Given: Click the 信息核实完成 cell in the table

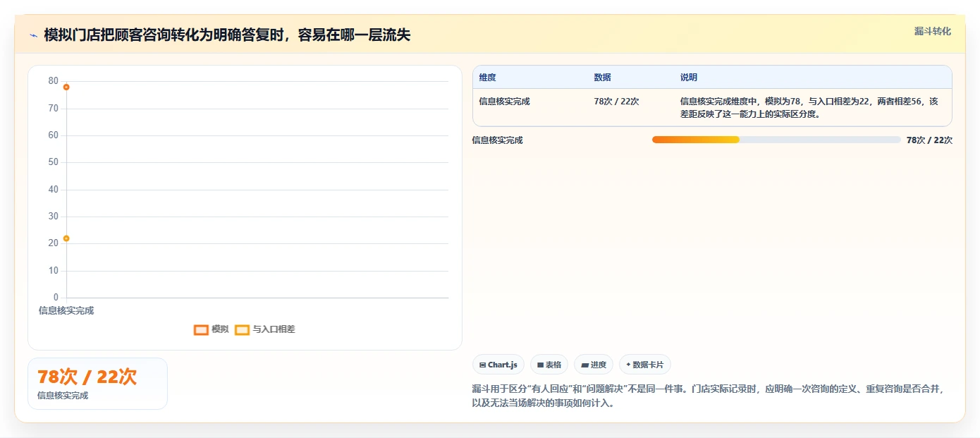Looking at the screenshot, I should pos(504,102).
